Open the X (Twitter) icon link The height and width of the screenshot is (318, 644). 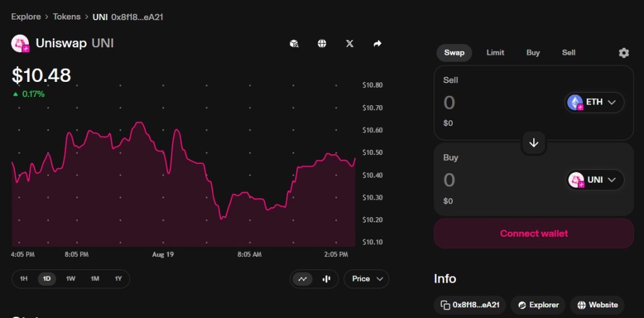350,43
